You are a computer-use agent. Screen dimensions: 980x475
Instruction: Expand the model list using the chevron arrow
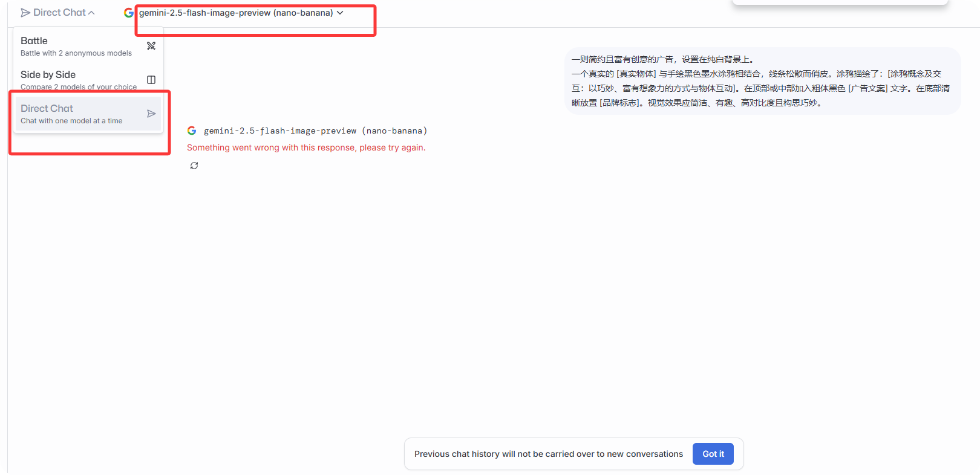[x=340, y=13]
